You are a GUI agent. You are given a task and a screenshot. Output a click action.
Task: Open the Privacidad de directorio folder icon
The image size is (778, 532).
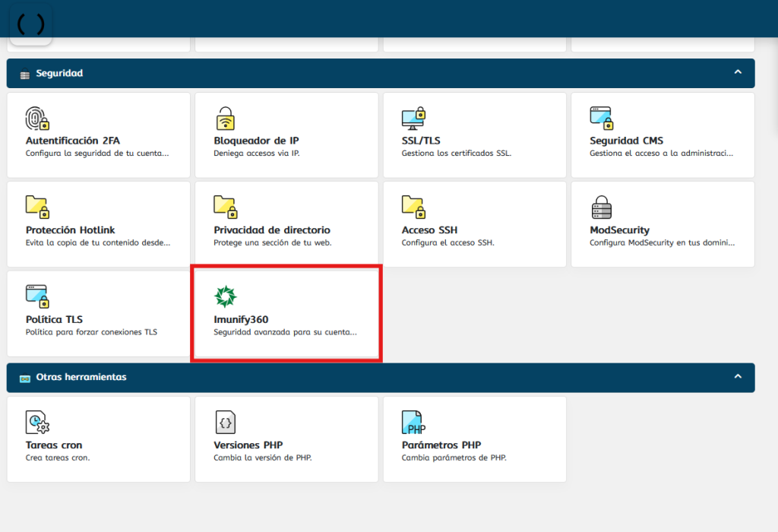pyautogui.click(x=226, y=207)
